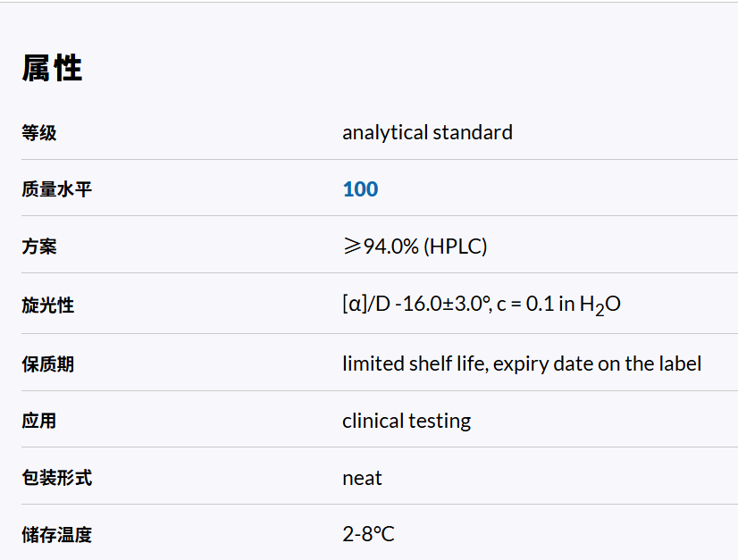This screenshot has width=738, height=560.
Task: Select the '-16.0±3.0°' rotation figure
Action: (445, 304)
